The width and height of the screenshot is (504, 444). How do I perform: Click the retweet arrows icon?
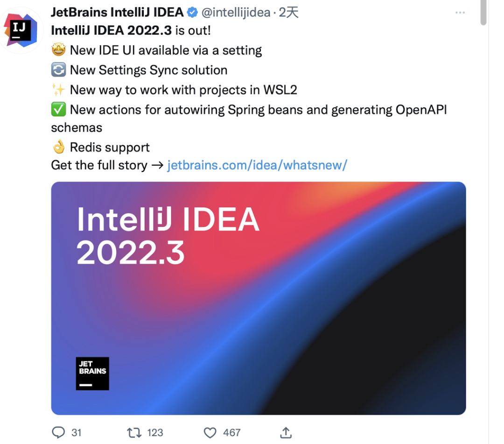(x=134, y=432)
